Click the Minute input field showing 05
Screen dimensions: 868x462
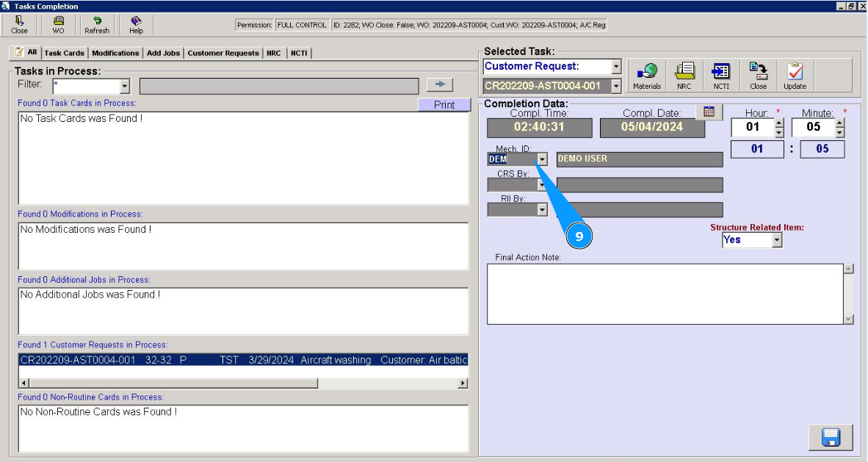click(x=813, y=127)
